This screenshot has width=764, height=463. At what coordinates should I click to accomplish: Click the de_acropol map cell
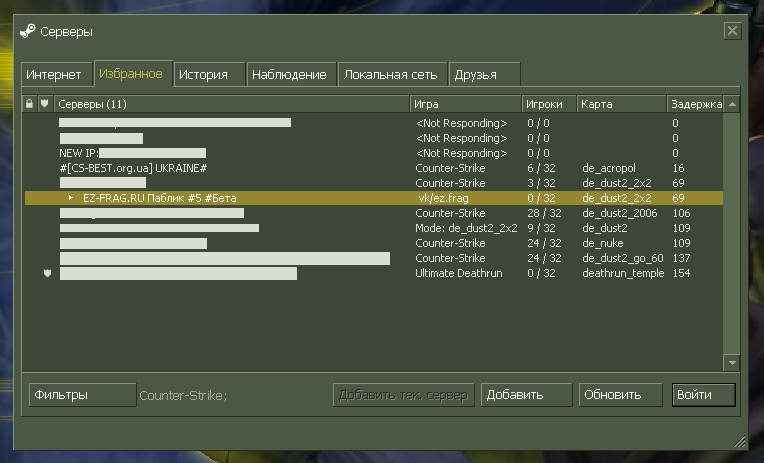(x=609, y=168)
